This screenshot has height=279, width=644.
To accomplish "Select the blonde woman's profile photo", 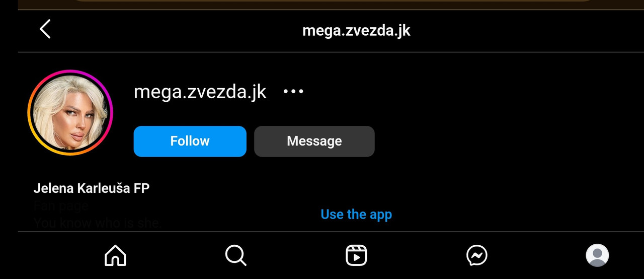I will [x=70, y=113].
